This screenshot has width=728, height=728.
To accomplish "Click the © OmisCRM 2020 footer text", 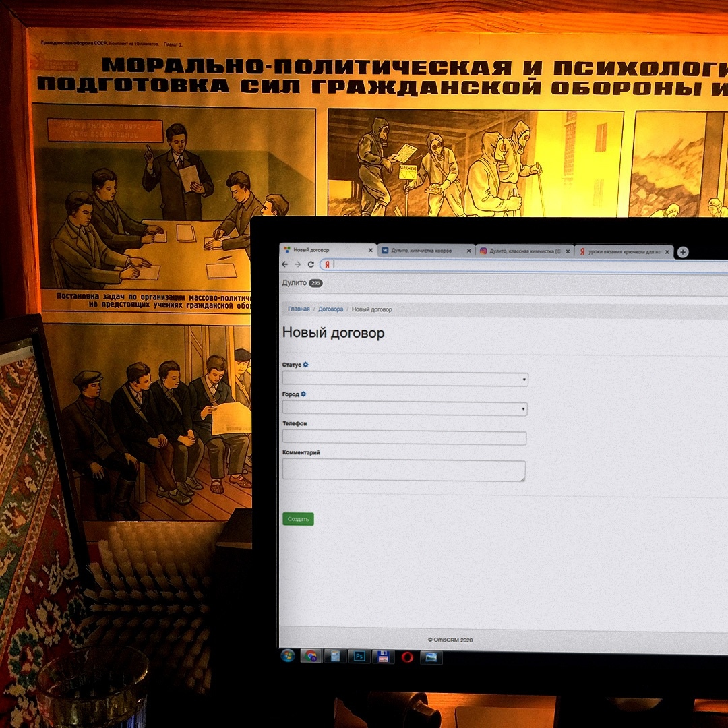I will (x=450, y=640).
